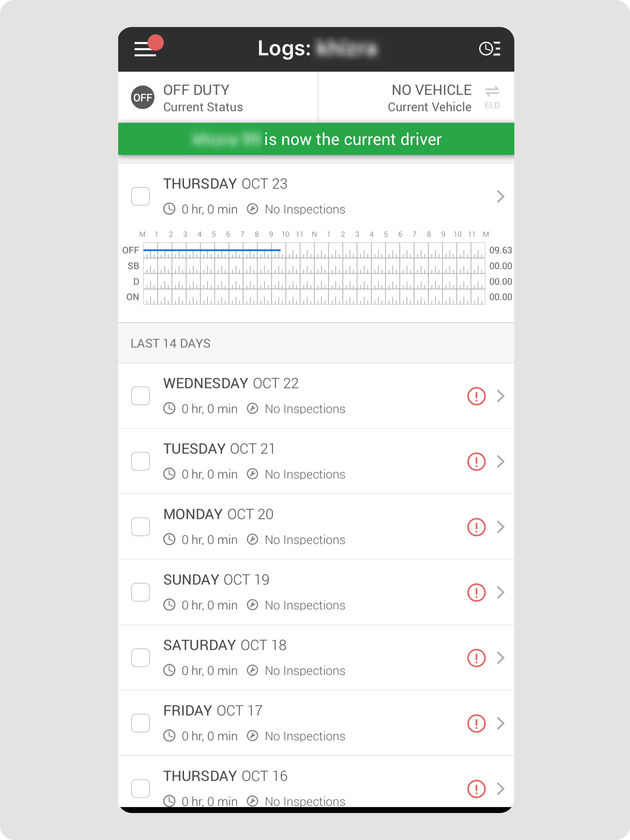The image size is (630, 840).
Task: Tap the OFF duty status badge
Action: 142,98
